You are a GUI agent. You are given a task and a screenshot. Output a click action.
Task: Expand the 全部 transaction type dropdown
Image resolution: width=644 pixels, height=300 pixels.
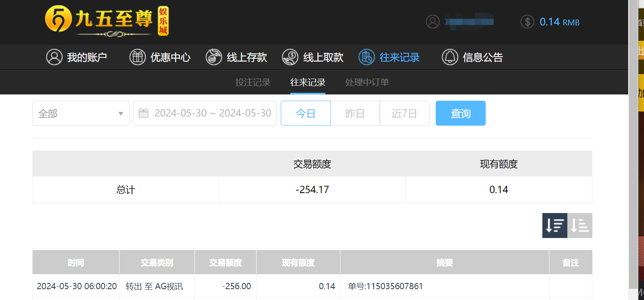point(80,113)
